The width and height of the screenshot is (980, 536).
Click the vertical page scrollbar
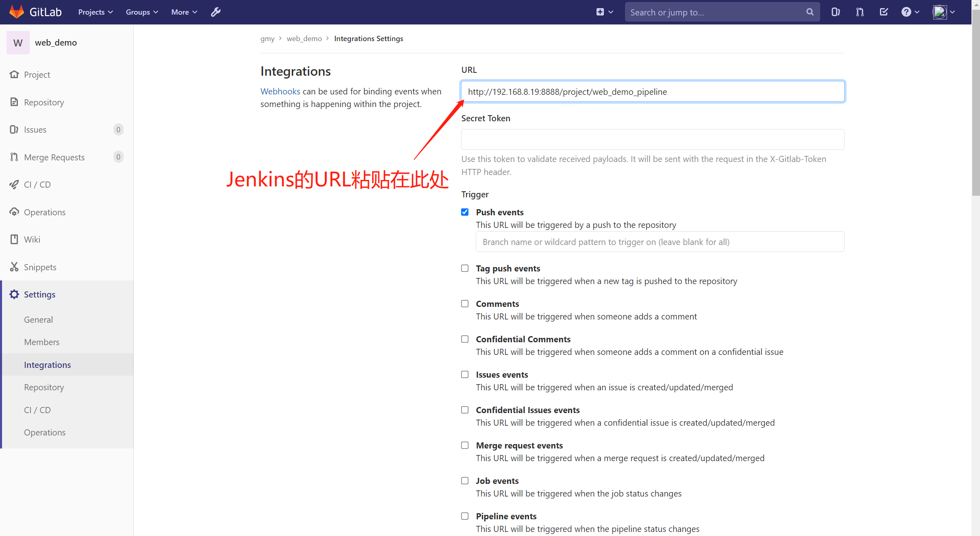pyautogui.click(x=976, y=102)
